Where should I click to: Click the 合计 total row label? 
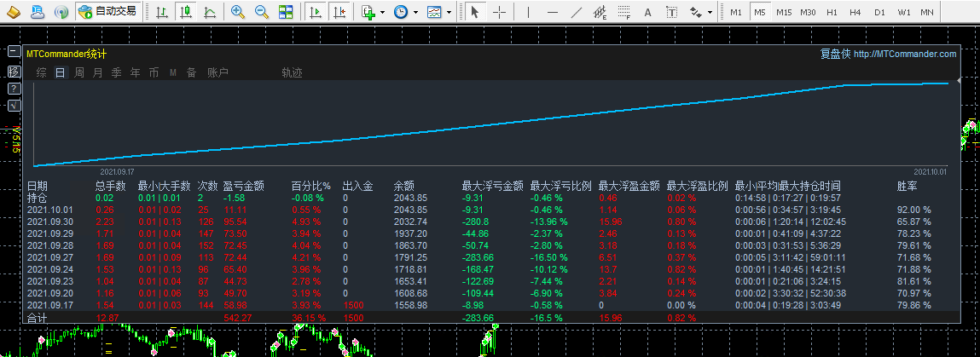click(x=38, y=318)
